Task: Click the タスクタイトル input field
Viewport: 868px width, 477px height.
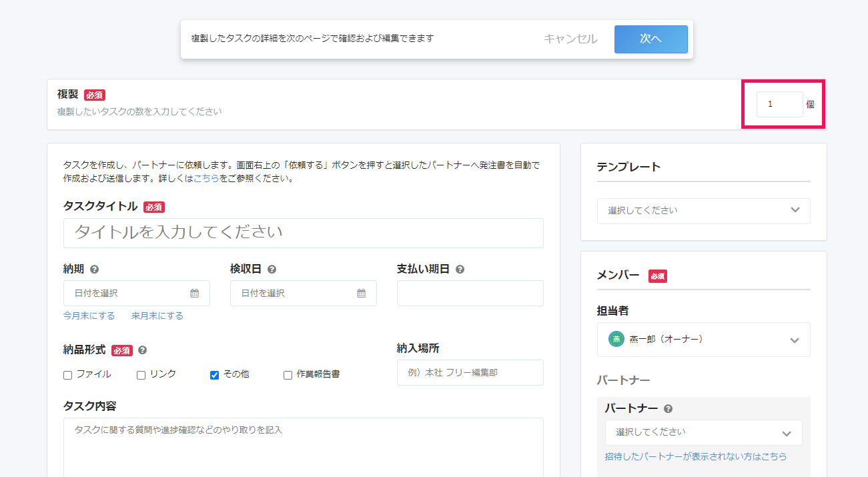Action: (303, 233)
